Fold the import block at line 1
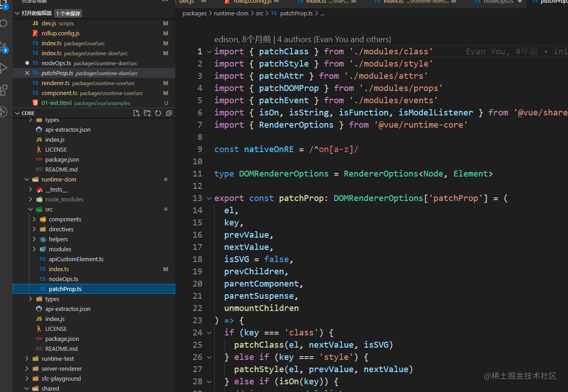The width and height of the screenshot is (568, 392). click(x=209, y=52)
